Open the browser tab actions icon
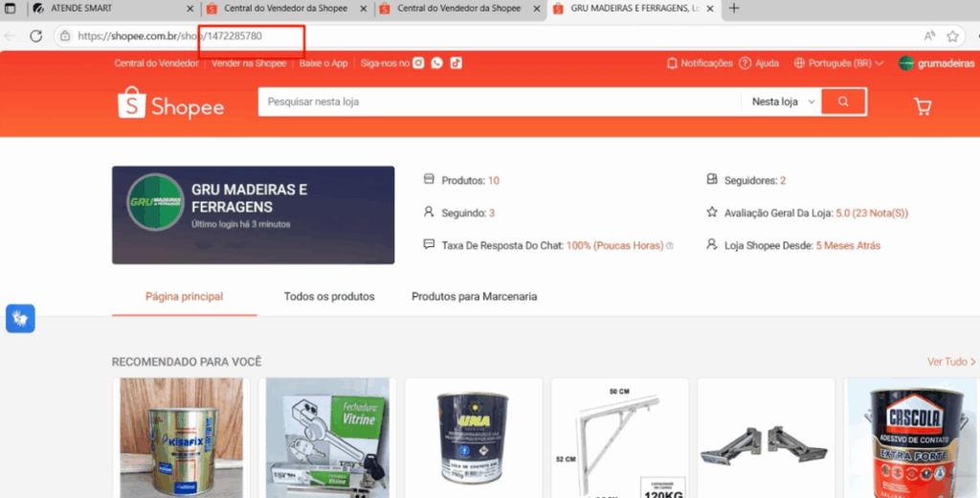Image resolution: width=980 pixels, height=498 pixels. click(x=10, y=9)
